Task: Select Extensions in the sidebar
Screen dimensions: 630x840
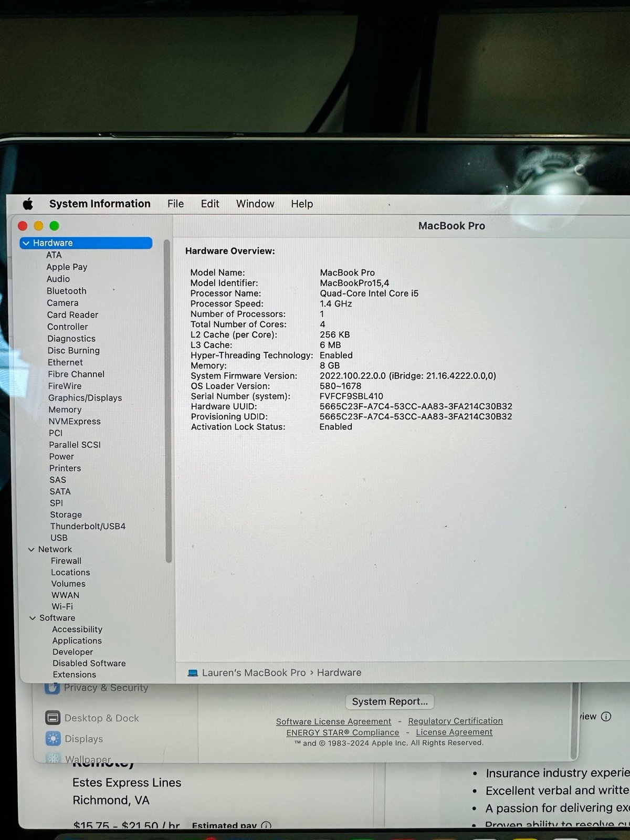Action: [74, 675]
